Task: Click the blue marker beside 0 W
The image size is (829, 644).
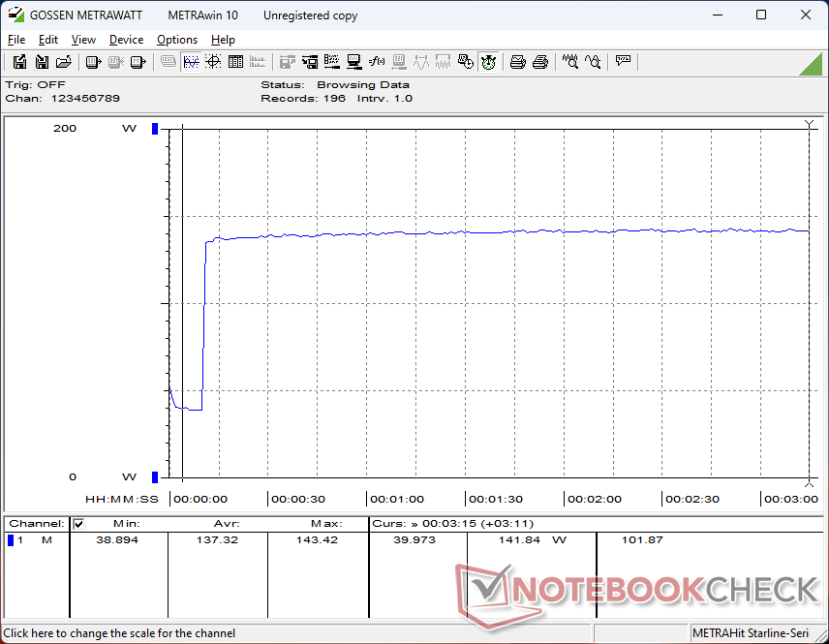Action: (x=155, y=476)
